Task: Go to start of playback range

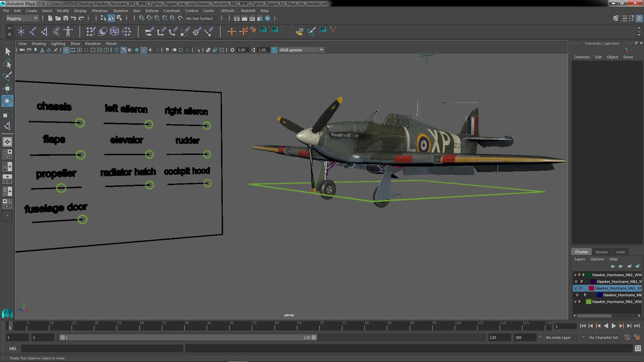Action: point(583,326)
